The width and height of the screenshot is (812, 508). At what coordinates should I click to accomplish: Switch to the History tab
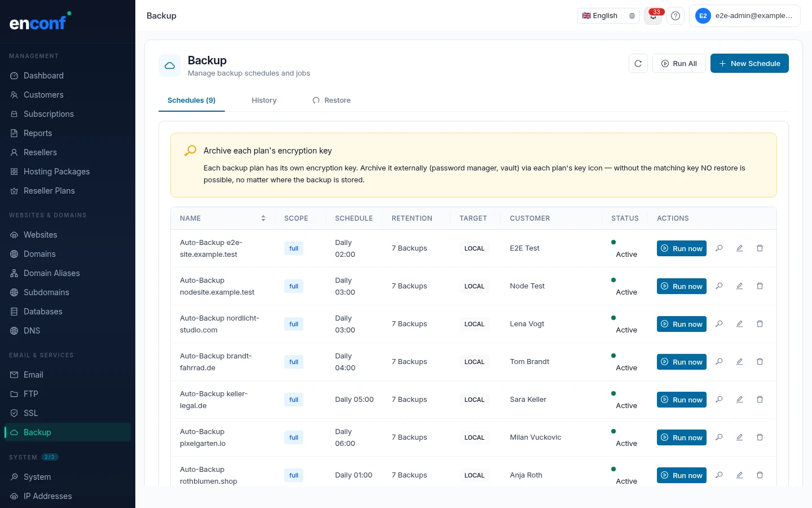click(264, 100)
